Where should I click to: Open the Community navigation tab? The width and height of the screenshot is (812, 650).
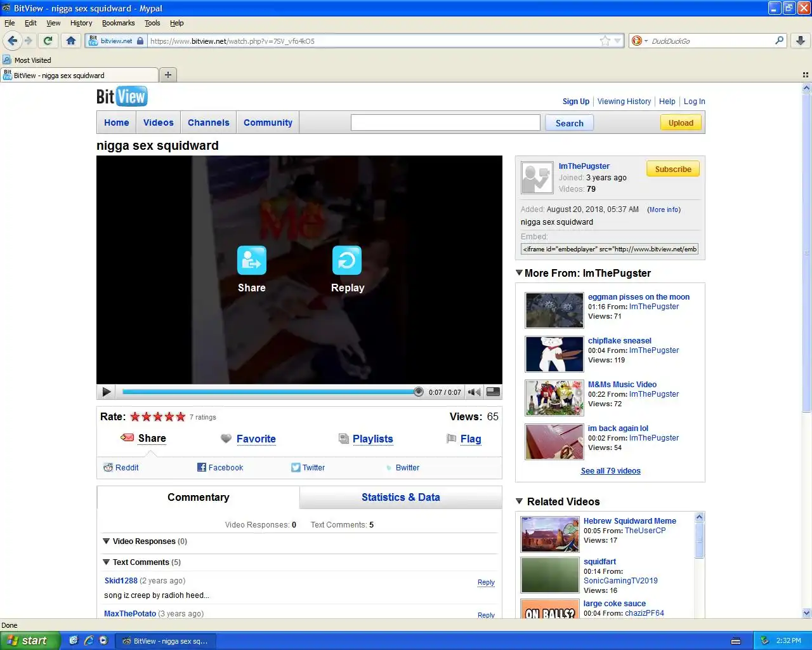coord(268,123)
